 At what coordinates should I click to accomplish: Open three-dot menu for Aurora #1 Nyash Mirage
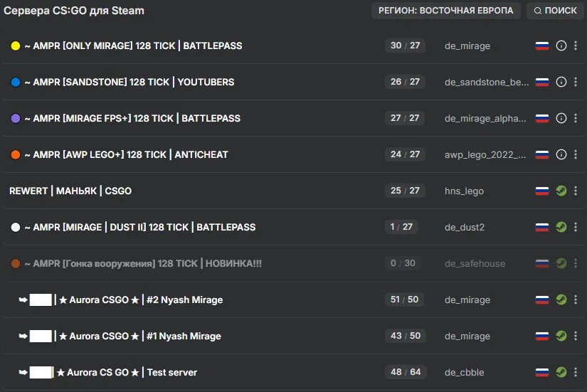(576, 336)
